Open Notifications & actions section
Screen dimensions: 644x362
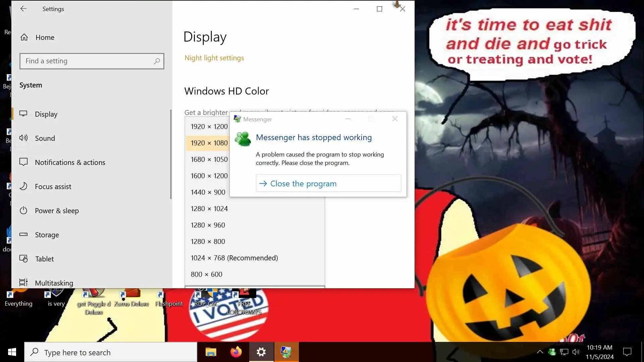[70, 162]
